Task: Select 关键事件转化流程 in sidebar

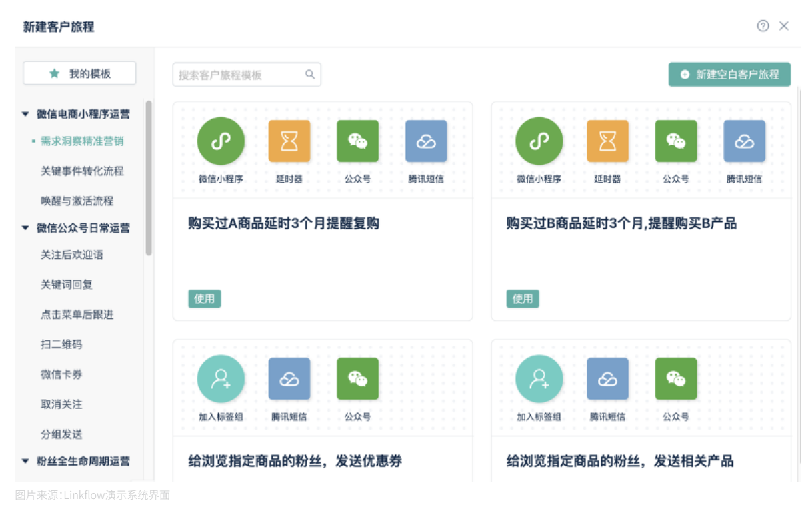Action: [82, 171]
